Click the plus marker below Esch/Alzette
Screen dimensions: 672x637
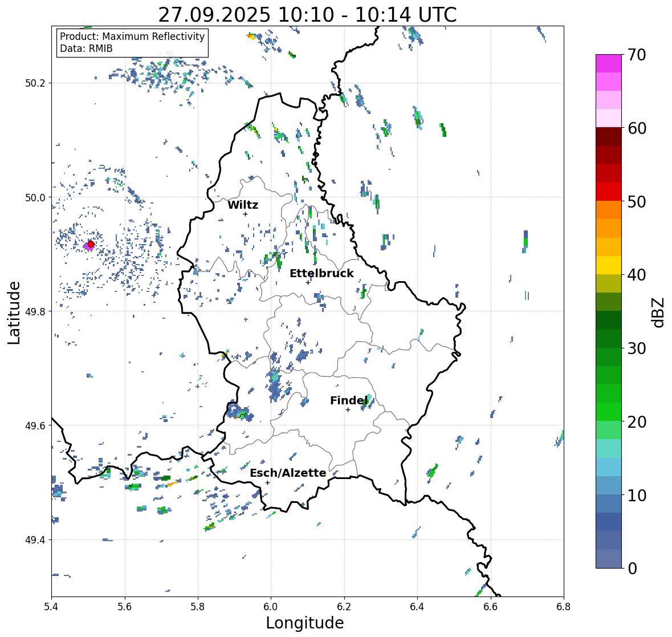267,482
